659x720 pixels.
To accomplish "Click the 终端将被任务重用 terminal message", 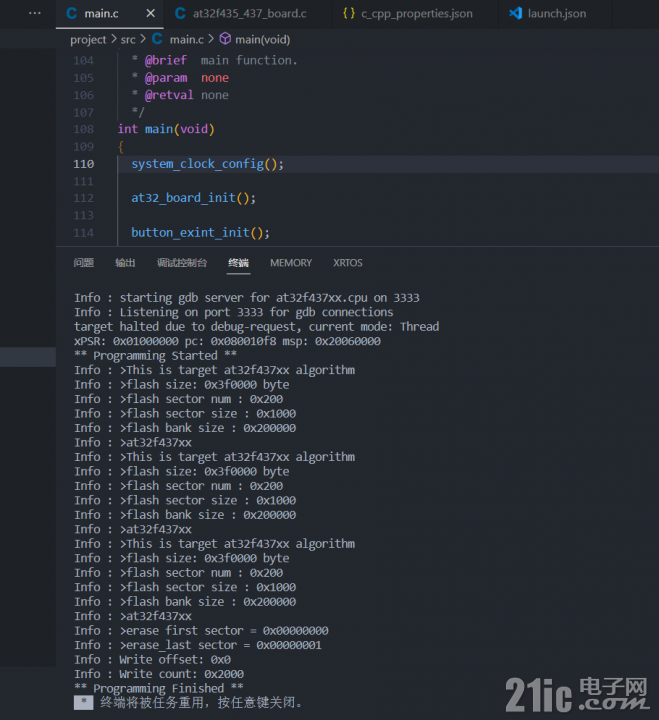I will click(201, 703).
